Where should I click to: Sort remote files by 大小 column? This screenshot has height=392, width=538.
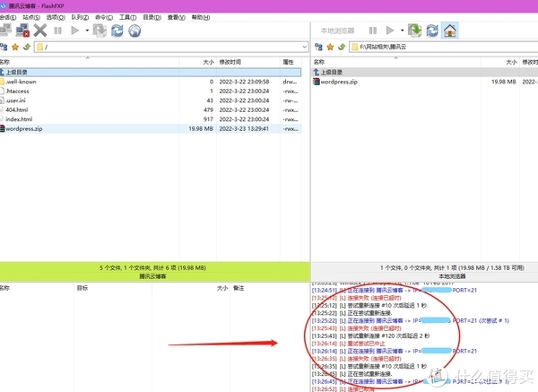click(x=198, y=62)
